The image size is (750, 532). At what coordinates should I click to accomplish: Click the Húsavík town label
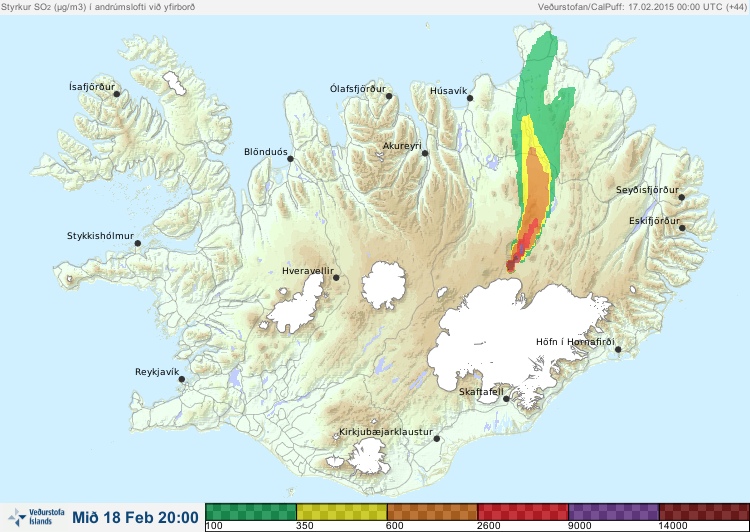(449, 91)
